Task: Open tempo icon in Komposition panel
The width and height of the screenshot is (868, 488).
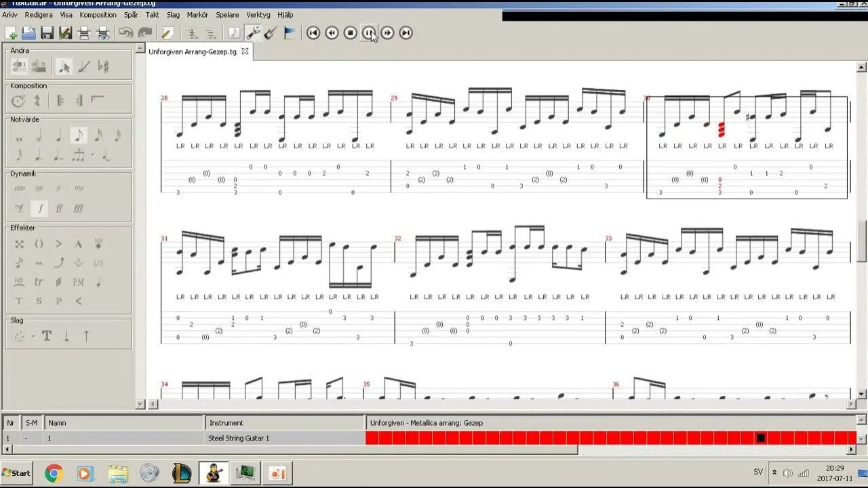Action: pyautogui.click(x=18, y=101)
